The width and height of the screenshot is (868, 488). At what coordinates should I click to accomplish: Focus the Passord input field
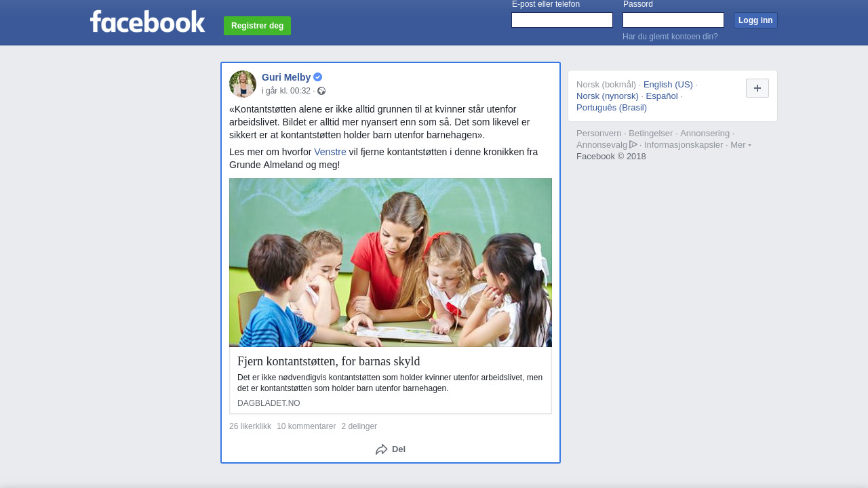673,20
